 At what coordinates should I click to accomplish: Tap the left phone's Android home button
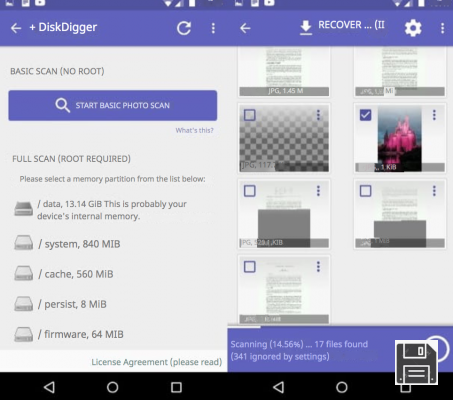(113, 387)
